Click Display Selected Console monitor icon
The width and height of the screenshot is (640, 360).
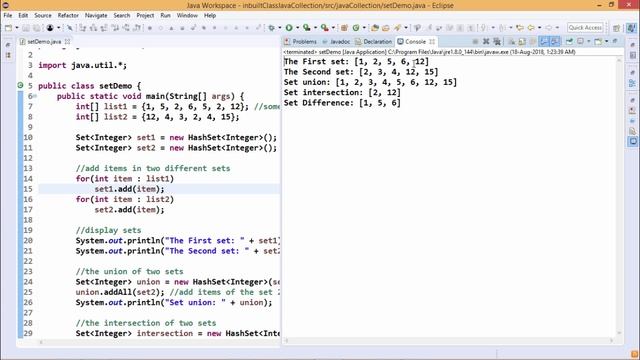pos(580,41)
